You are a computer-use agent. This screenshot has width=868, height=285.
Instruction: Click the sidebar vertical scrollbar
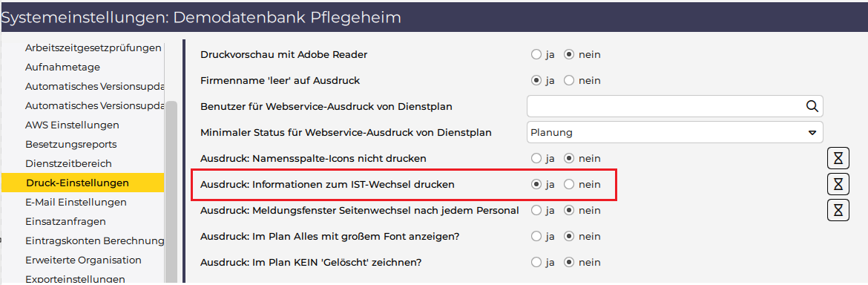point(171,189)
